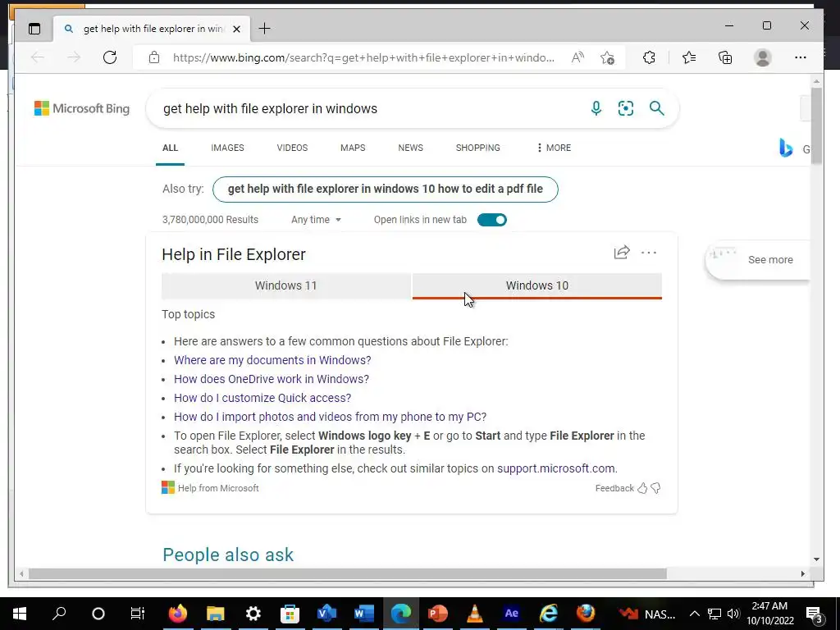Image resolution: width=840 pixels, height=630 pixels.
Task: Click the browser back arrow
Action: (38, 57)
